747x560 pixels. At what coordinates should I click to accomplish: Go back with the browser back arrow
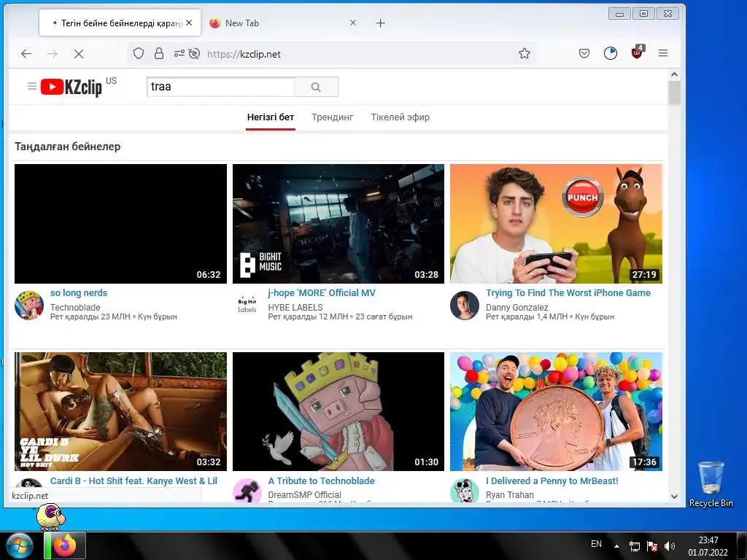[26, 54]
